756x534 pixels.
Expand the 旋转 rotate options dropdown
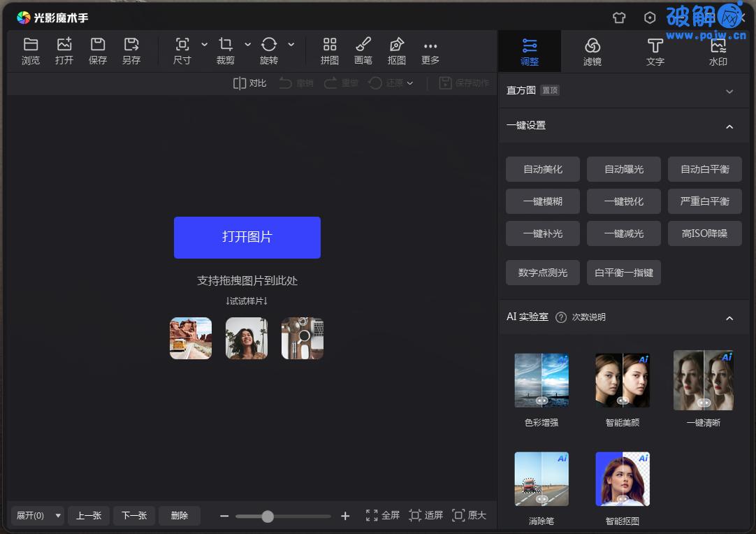[x=291, y=43]
